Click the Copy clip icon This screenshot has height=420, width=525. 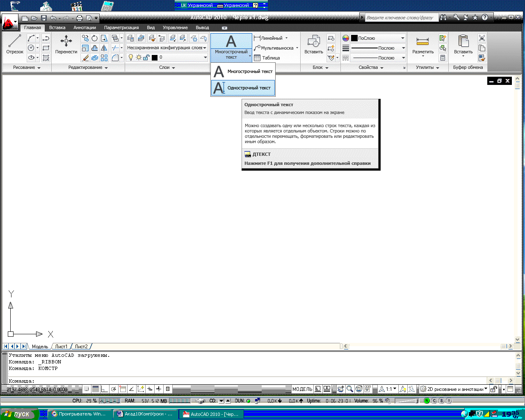click(482, 48)
